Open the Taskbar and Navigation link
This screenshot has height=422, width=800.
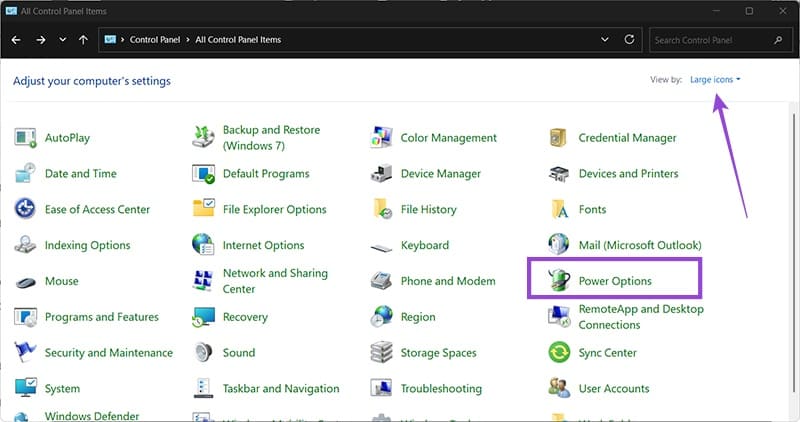[x=281, y=389]
